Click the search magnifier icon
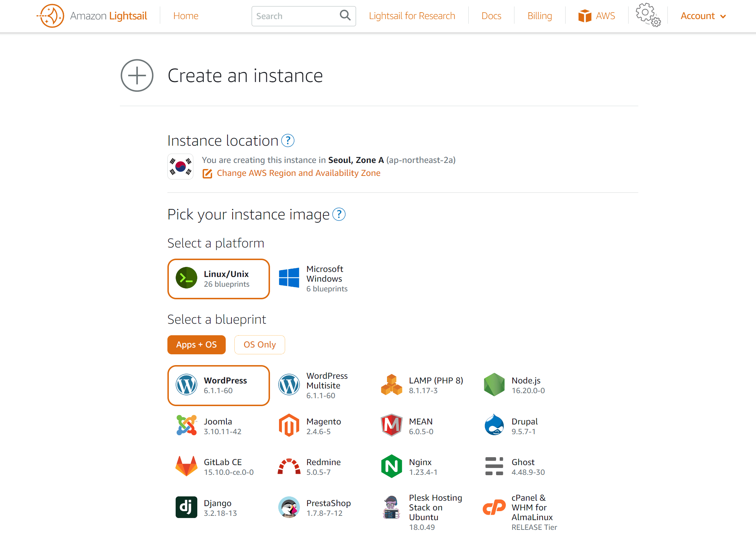This screenshot has width=756, height=541. (x=345, y=15)
